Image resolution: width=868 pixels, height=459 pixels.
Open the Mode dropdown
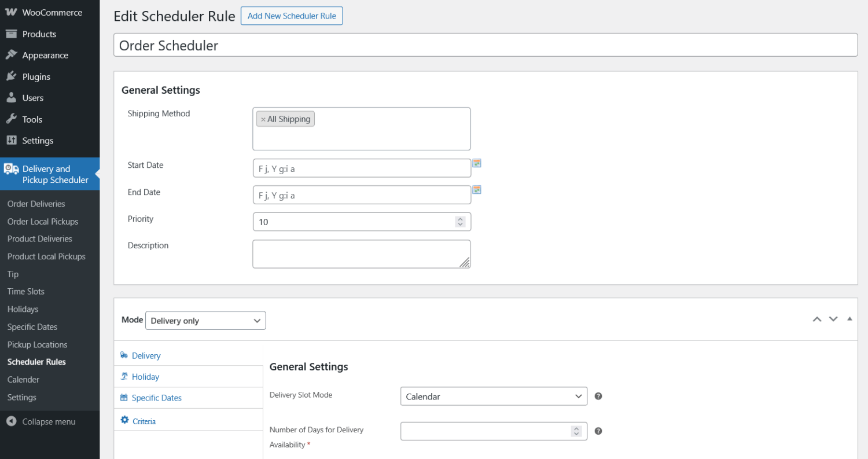pyautogui.click(x=205, y=320)
